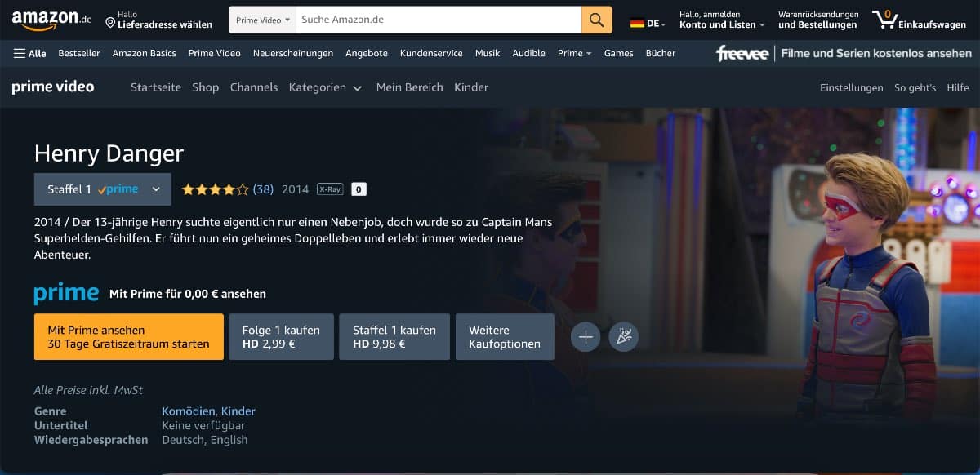Click Lieferadresse wählen
Viewport: 980px width, 475px height.
(165, 24)
